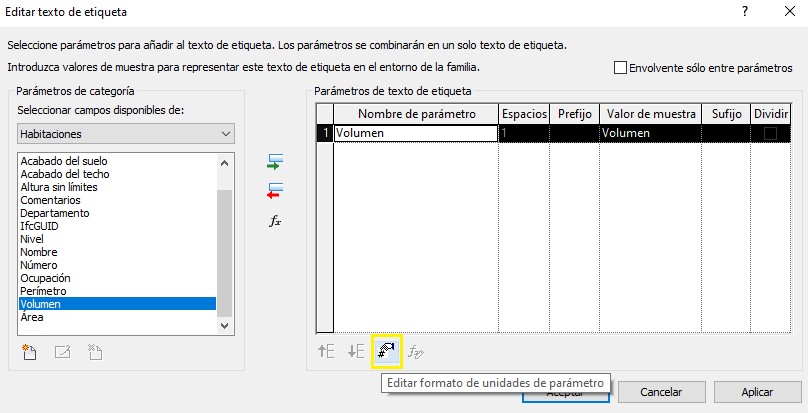This screenshot has height=413, width=808.
Task: Click the add parameter to label icon
Action: point(277,161)
